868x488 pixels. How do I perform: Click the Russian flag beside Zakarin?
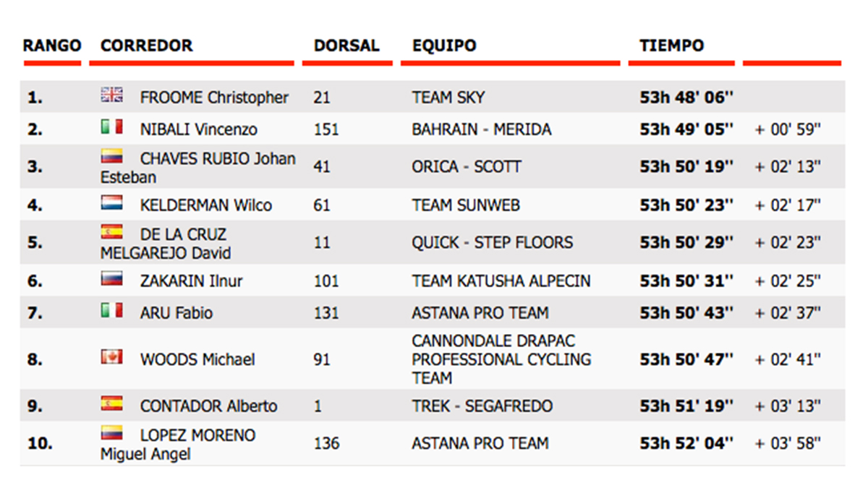click(x=111, y=278)
